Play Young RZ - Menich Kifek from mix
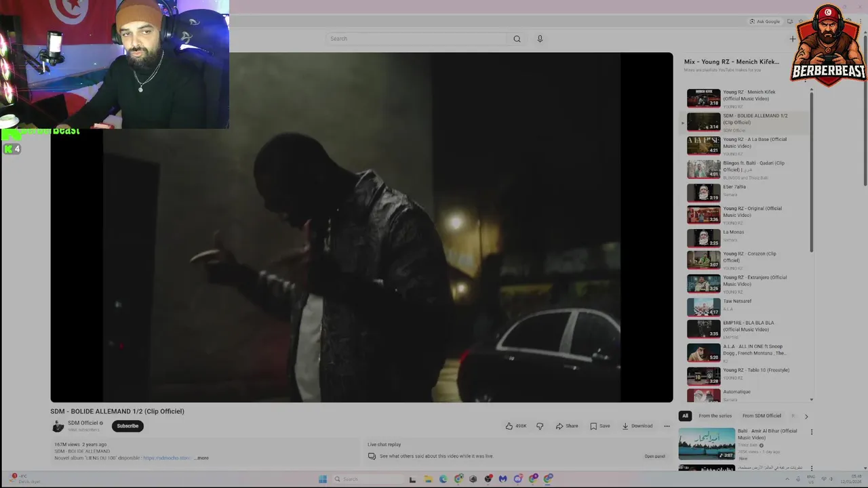The width and height of the screenshot is (868, 488). click(746, 98)
